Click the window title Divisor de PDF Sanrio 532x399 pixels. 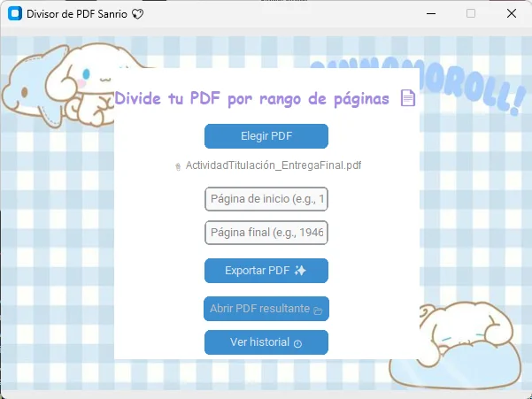coord(77,14)
